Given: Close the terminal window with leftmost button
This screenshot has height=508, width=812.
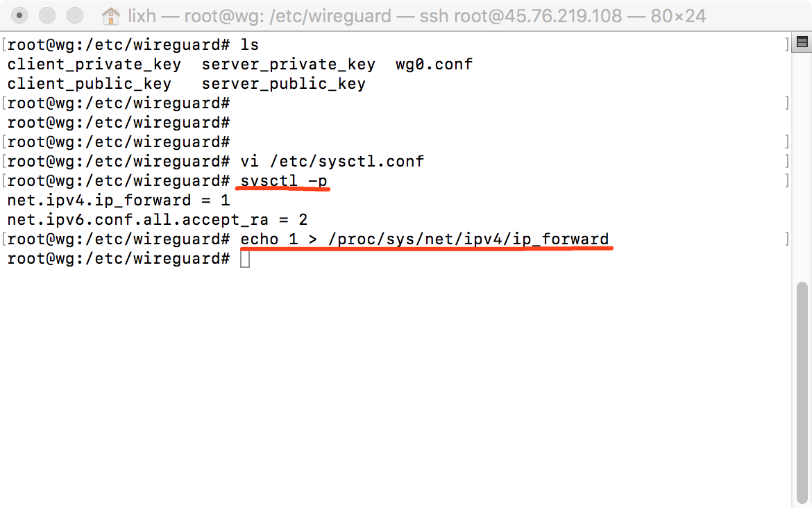Looking at the screenshot, I should (x=19, y=15).
